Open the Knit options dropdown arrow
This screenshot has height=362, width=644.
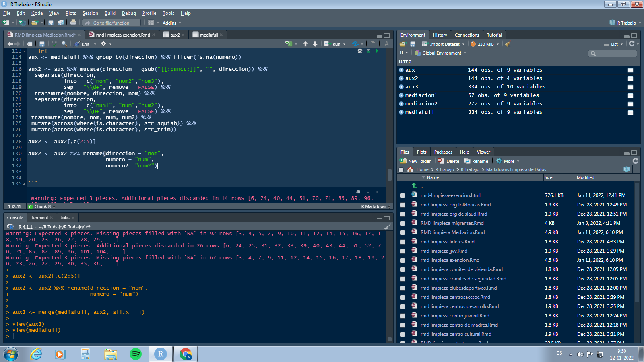coord(95,44)
